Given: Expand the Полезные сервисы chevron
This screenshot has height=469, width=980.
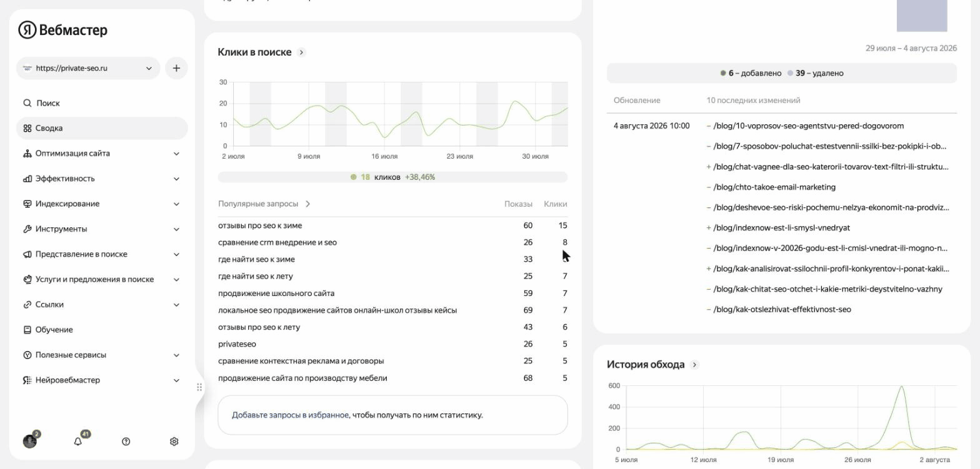Looking at the screenshot, I should coord(176,355).
